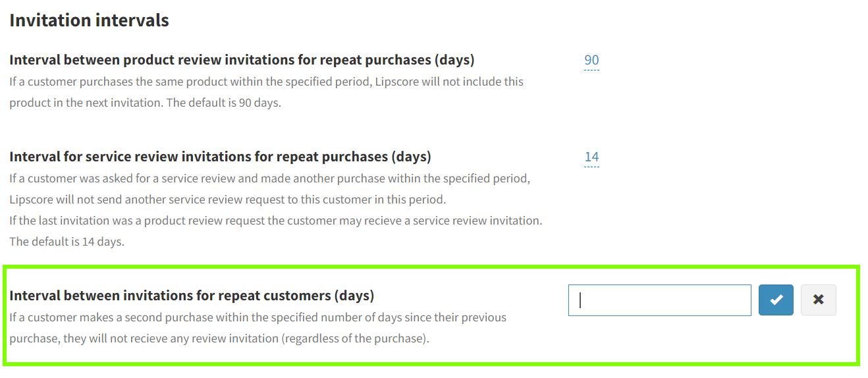Viewport: 868px width, 378px height.
Task: Click the "Invitation intervals" section heading
Action: coord(89,20)
